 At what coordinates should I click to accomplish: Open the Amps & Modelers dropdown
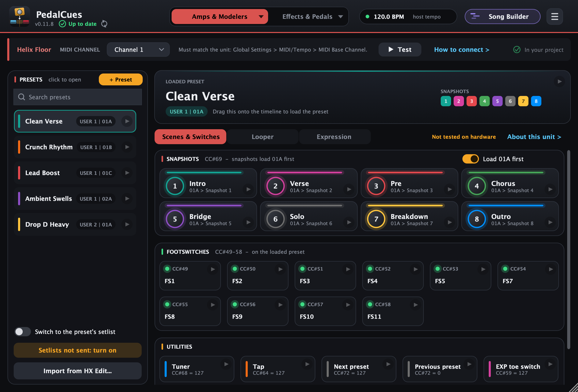coord(220,17)
